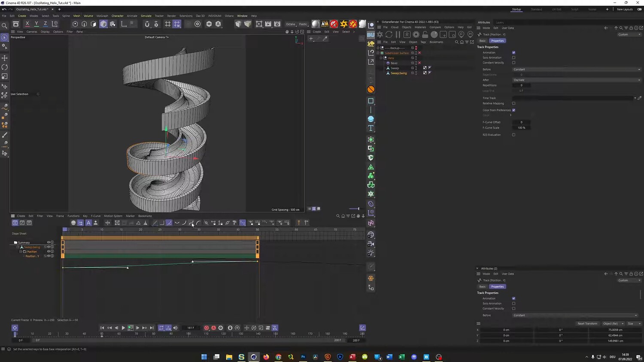The width and height of the screenshot is (644, 362).
Task: Enable the Solo Animation checkbox
Action: (x=513, y=57)
